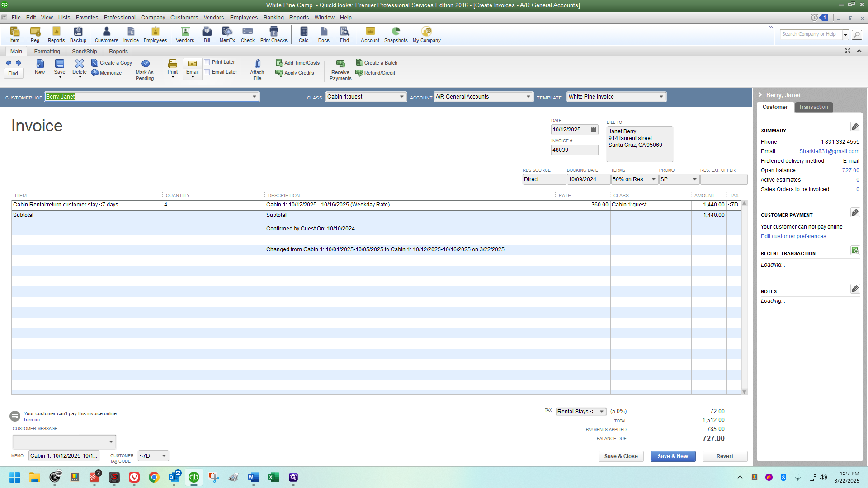Open the Reg register icon
Screen dimensions: 868x488
(35, 34)
